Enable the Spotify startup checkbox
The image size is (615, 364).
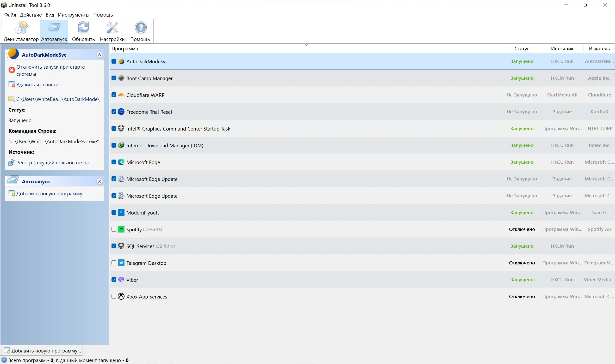click(114, 229)
